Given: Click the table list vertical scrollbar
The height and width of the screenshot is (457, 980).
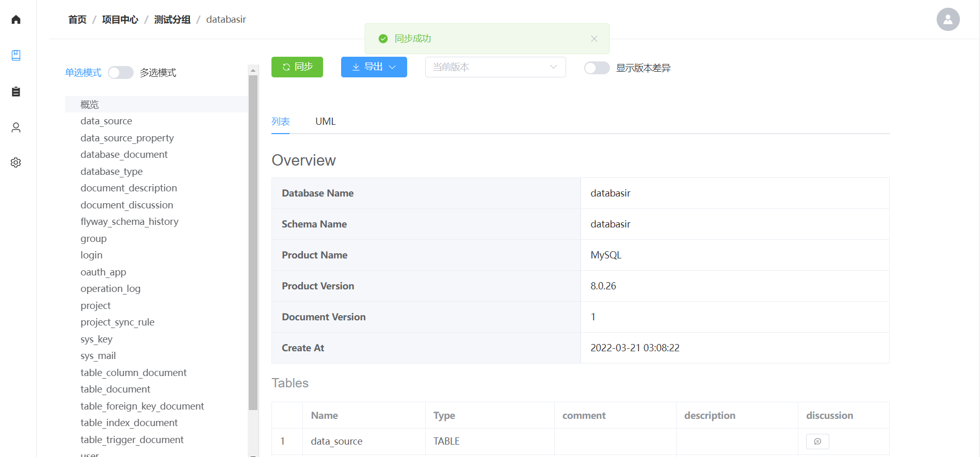Looking at the screenshot, I should pyautogui.click(x=253, y=242).
